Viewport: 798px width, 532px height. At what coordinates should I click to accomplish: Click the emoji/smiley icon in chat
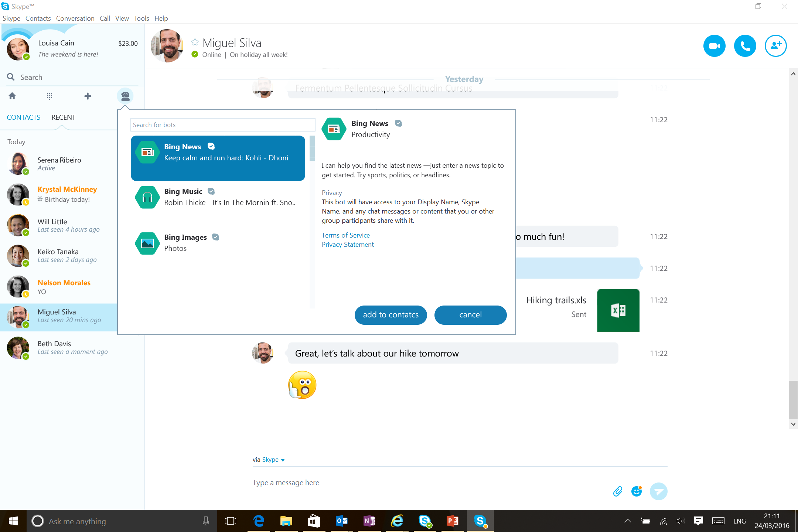[x=637, y=491]
